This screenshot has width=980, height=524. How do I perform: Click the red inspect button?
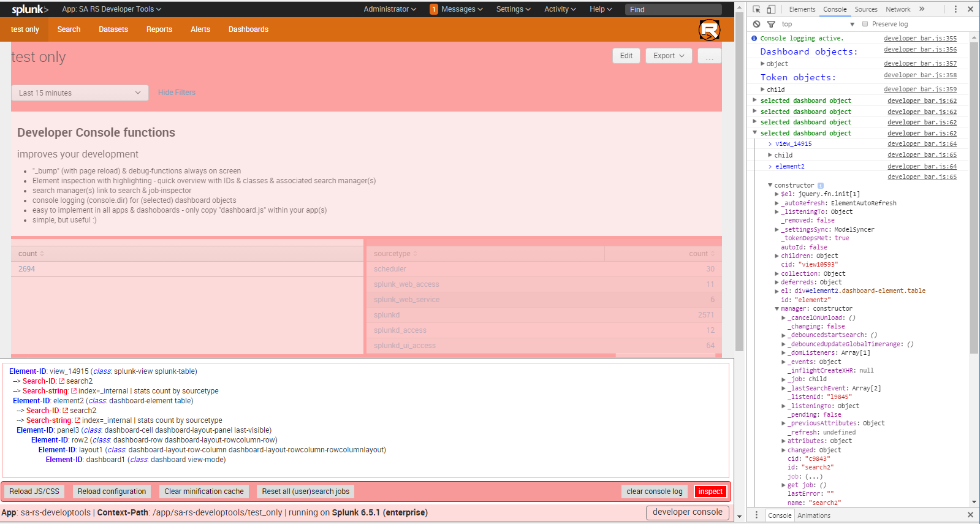710,492
